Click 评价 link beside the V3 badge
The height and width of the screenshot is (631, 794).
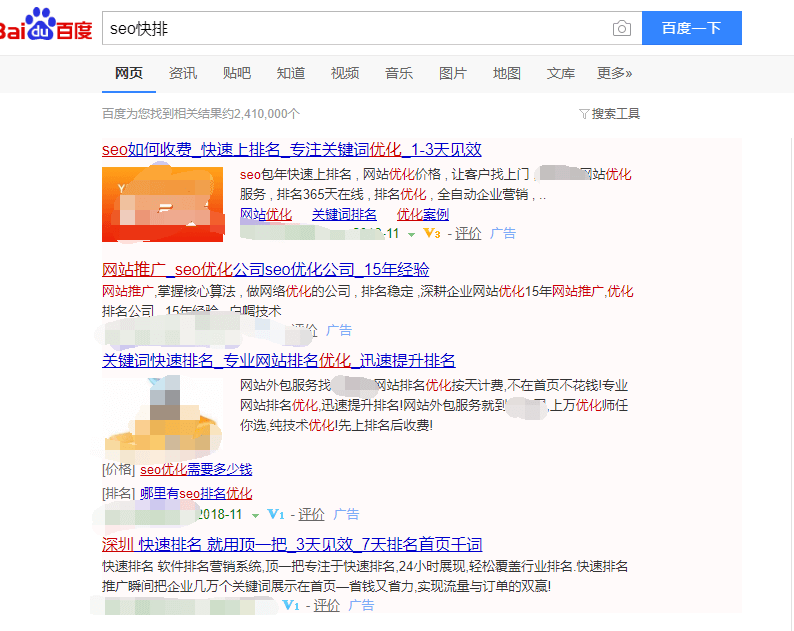click(468, 234)
